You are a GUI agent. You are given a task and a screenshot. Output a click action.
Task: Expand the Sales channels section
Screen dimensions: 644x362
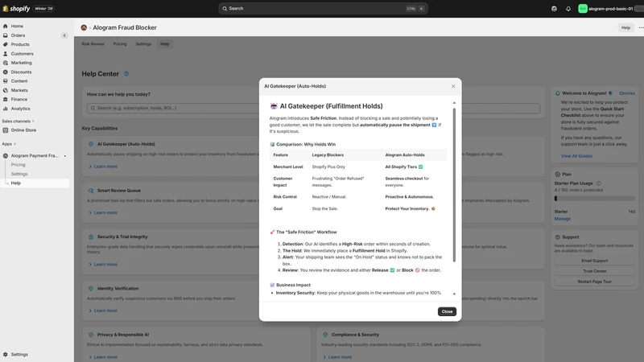pyautogui.click(x=18, y=121)
